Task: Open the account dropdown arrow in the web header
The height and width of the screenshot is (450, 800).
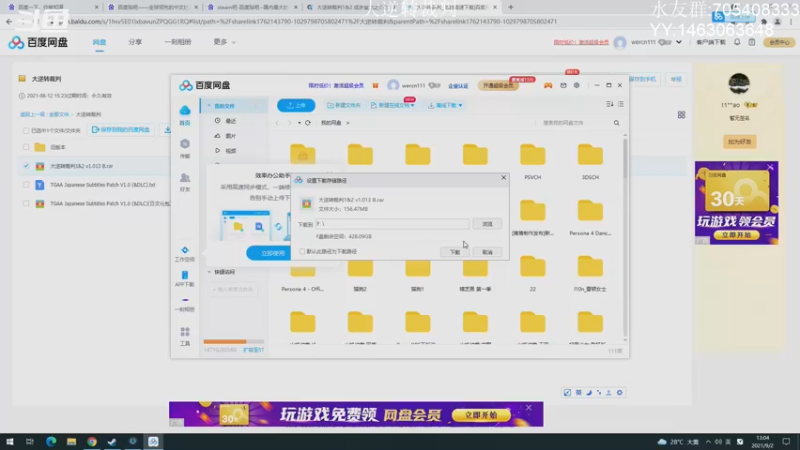Action: (679, 42)
